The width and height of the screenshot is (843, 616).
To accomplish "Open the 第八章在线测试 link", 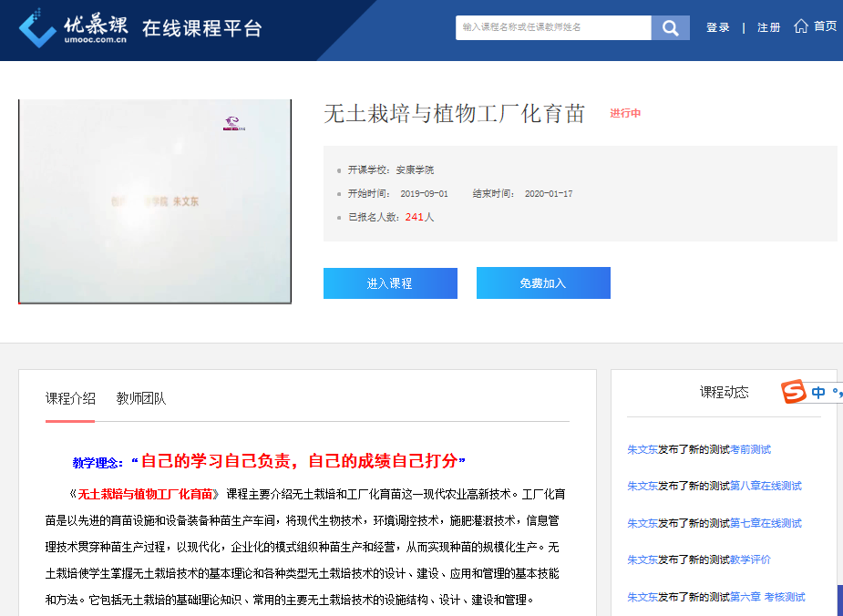I will tap(766, 486).
